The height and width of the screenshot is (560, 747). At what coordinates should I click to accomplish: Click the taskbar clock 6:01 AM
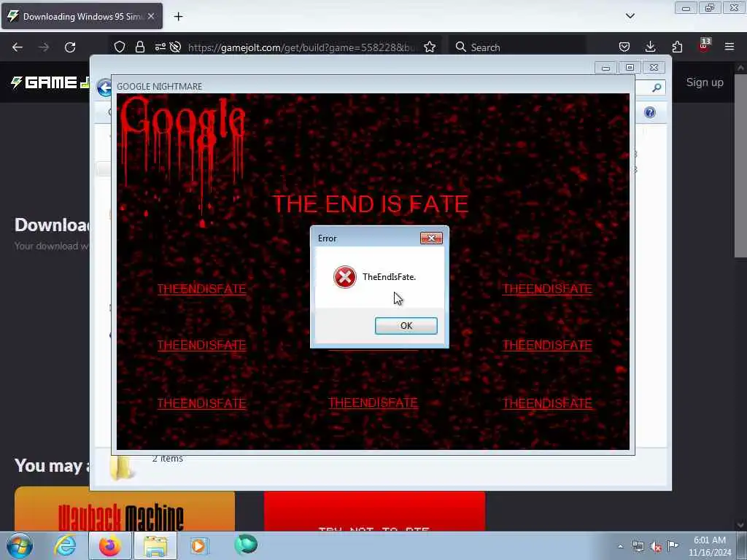tap(709, 546)
